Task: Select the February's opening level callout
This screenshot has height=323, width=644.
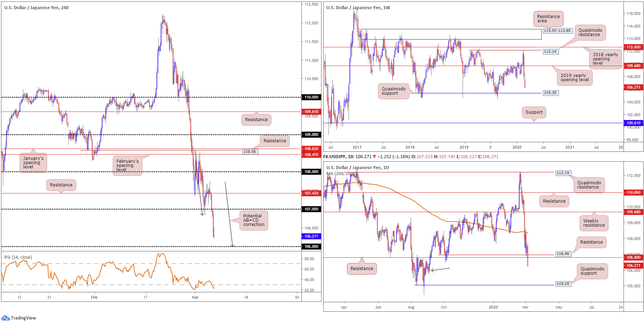Action: click(127, 166)
